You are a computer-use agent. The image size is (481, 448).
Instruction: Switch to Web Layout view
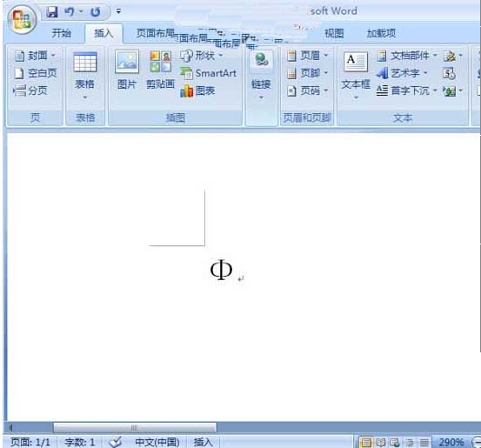tap(395, 442)
